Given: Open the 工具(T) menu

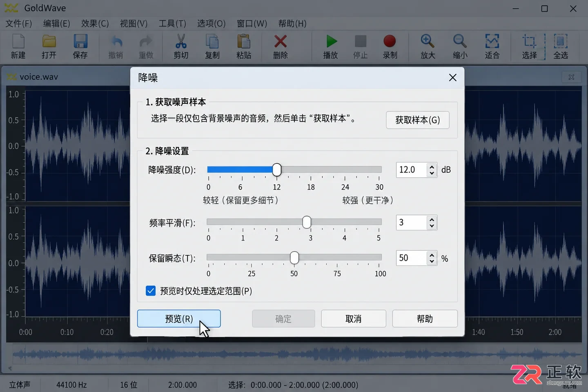Looking at the screenshot, I should (172, 23).
